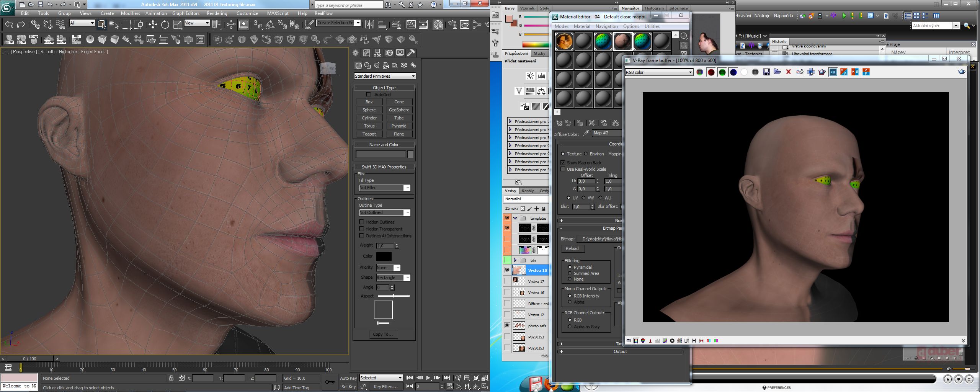Expand the bin layer folder

[x=515, y=260]
